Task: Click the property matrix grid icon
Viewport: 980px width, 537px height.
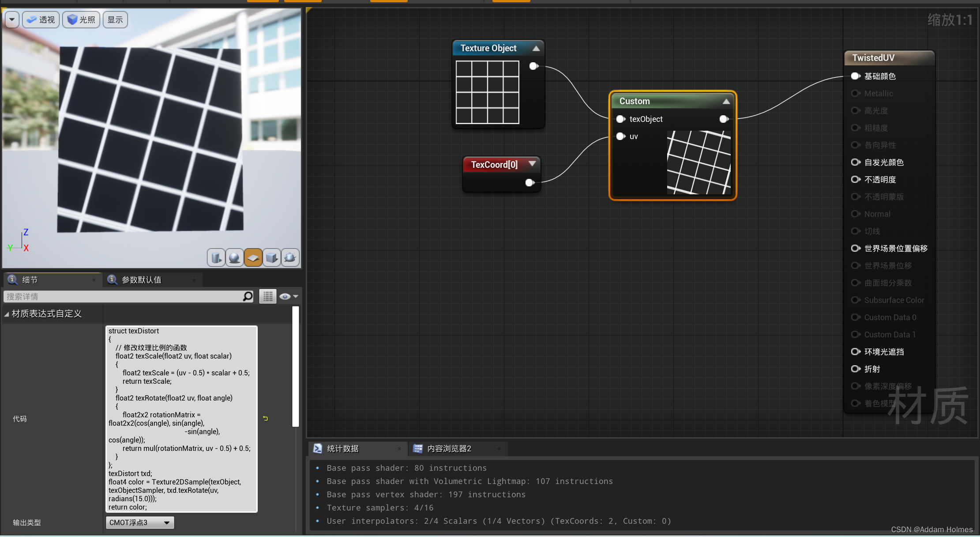Action: (268, 296)
